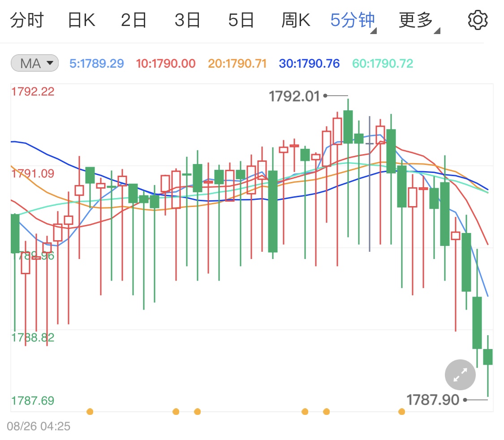Select the 5日 chart tab
This screenshot has width=504, height=440.
pos(241,20)
